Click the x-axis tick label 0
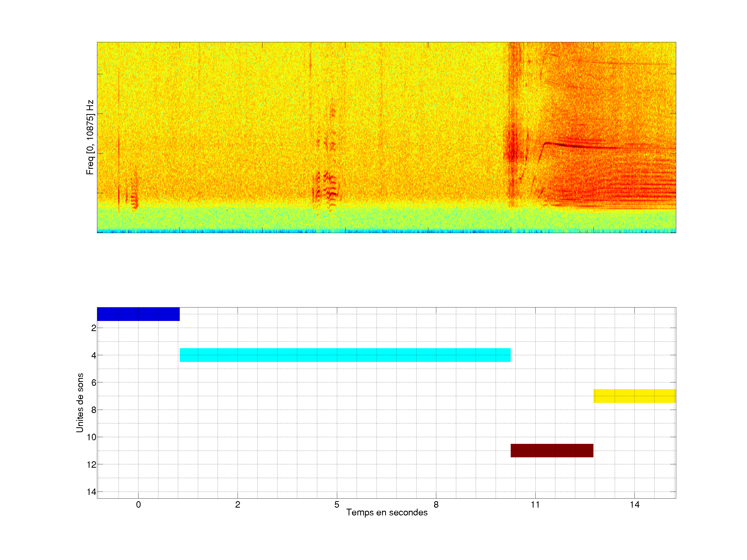The image size is (747, 560). (138, 505)
